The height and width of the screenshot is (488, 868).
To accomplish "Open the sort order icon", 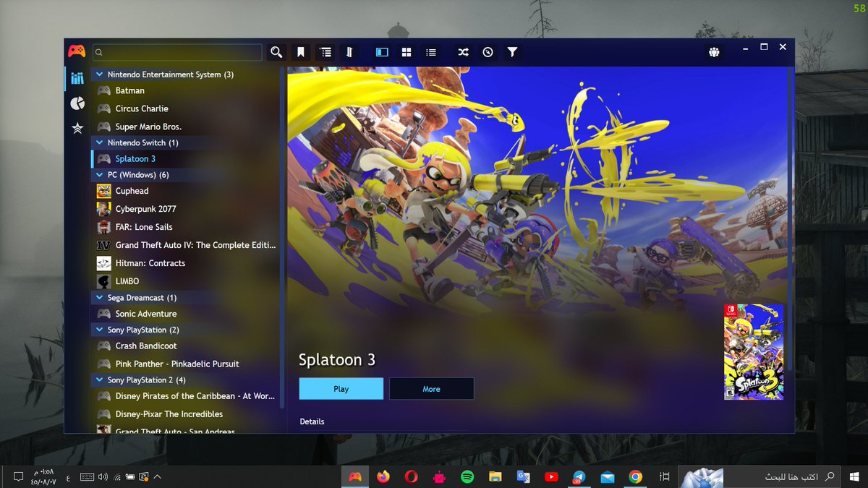I will [x=349, y=52].
